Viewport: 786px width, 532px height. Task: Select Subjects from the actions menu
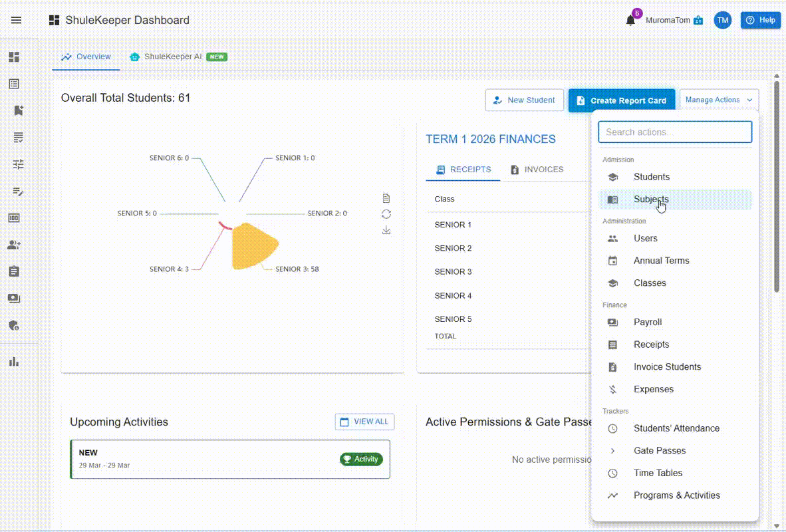point(651,199)
